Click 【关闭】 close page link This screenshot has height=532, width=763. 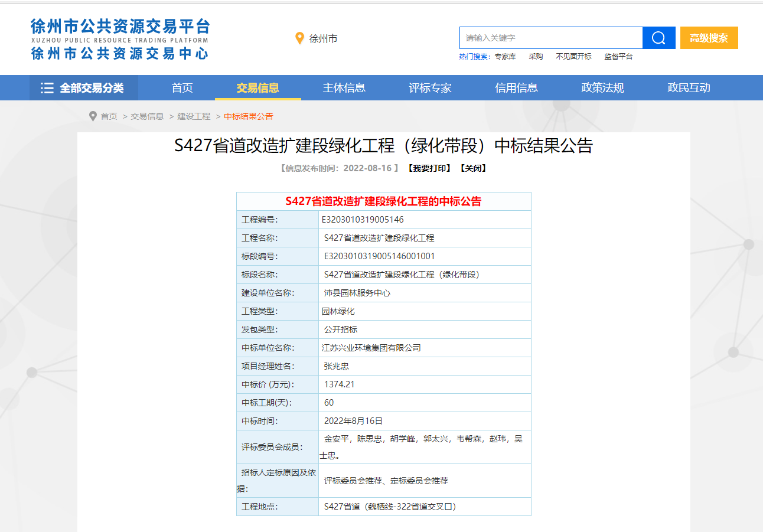coord(473,168)
